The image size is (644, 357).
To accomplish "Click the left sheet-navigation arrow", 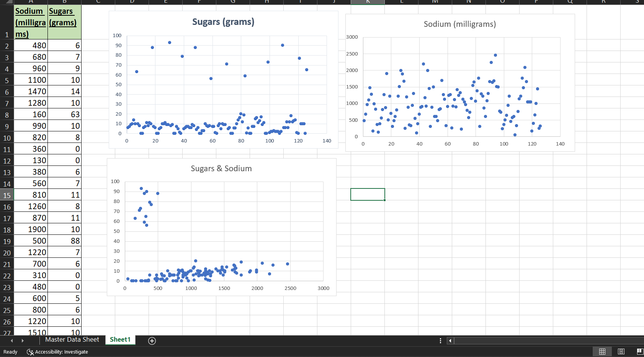I will pos(11,341).
